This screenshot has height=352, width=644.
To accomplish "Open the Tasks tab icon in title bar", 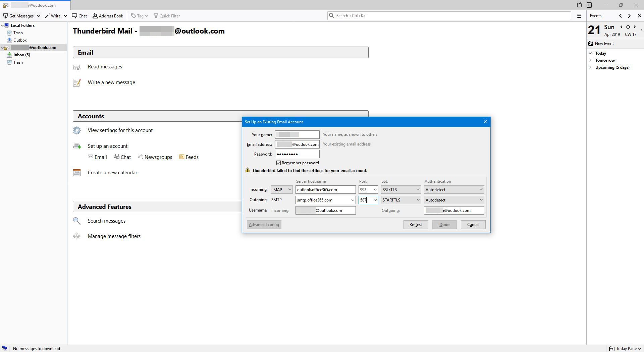I will point(589,5).
